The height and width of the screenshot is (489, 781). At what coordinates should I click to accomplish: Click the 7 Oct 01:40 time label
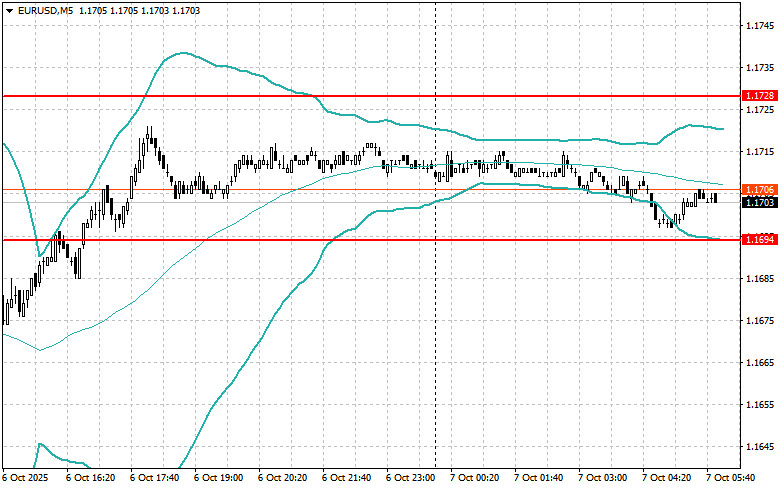[x=539, y=478]
